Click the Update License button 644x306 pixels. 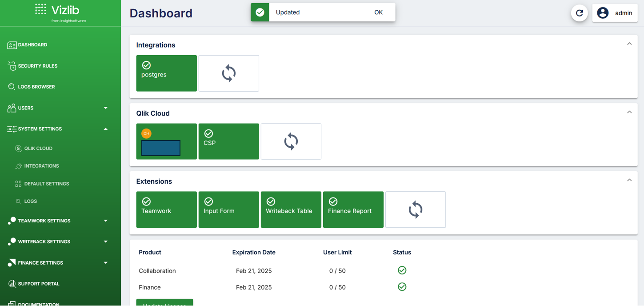tap(165, 303)
